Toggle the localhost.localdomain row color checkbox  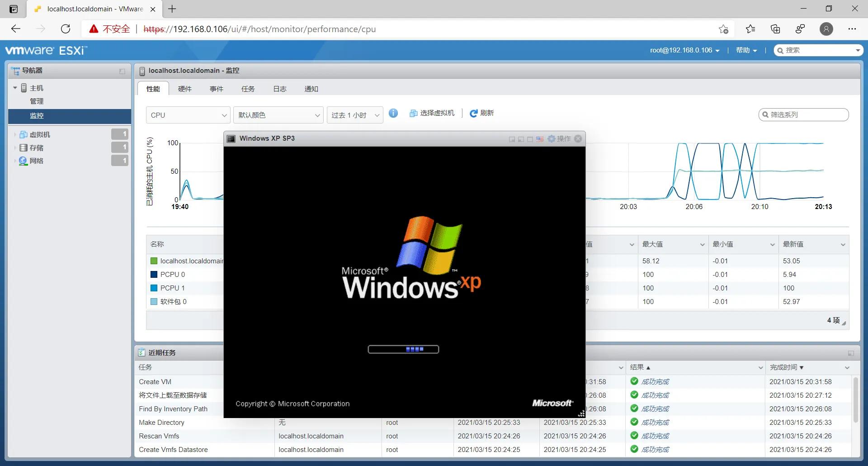click(154, 261)
